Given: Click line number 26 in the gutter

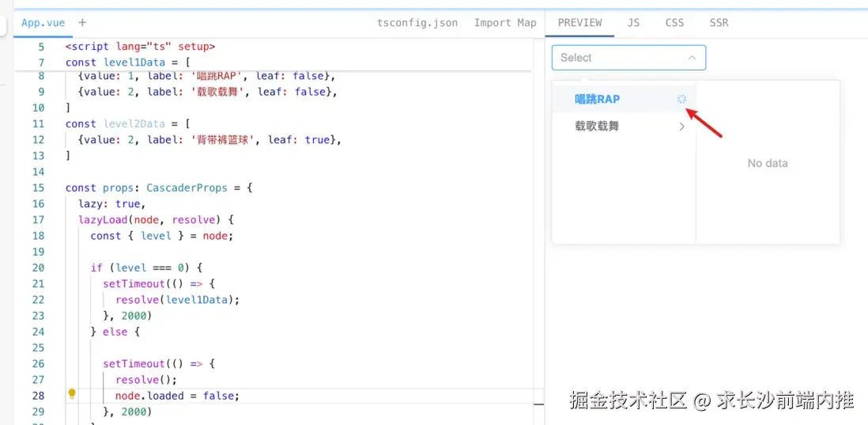Looking at the screenshot, I should (x=37, y=363).
